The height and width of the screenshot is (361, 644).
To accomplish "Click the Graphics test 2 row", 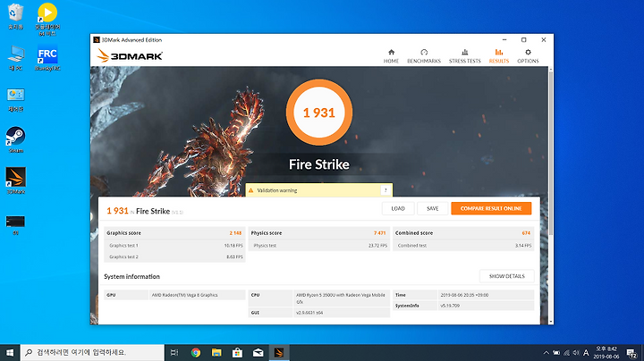I will coord(174,256).
